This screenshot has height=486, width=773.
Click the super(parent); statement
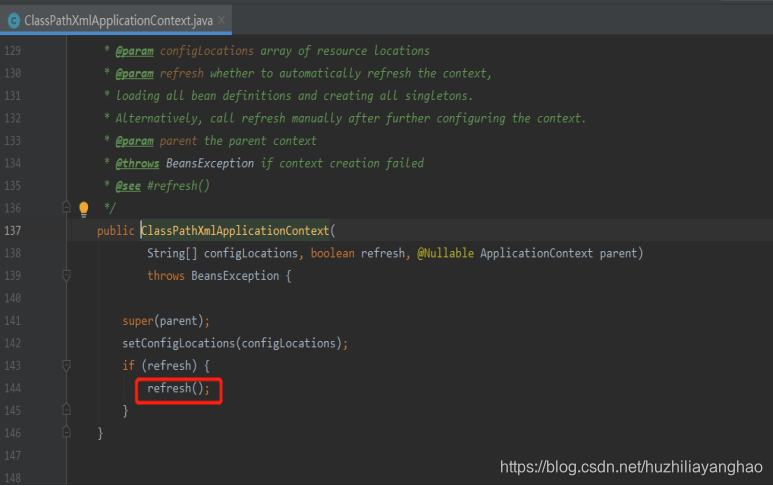pyautogui.click(x=166, y=321)
